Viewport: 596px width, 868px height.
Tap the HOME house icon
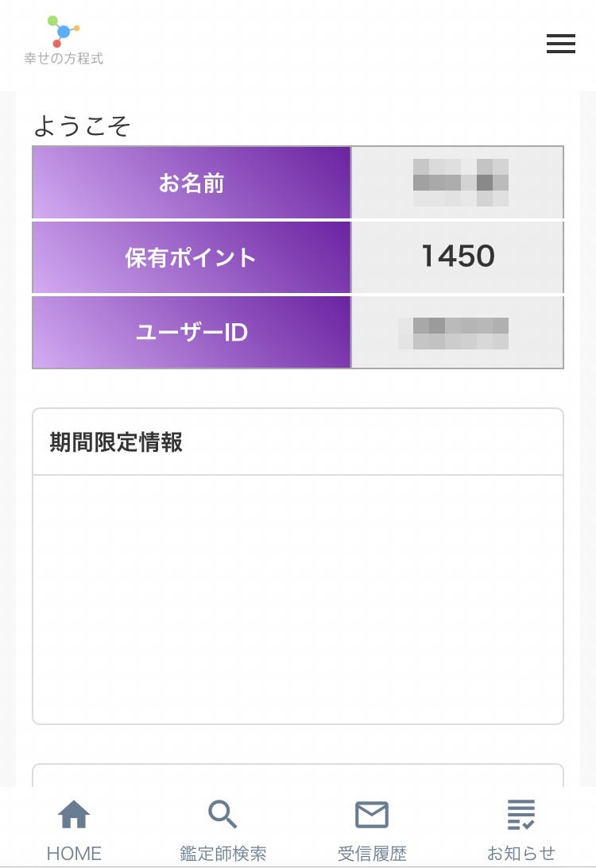pyautogui.click(x=74, y=814)
